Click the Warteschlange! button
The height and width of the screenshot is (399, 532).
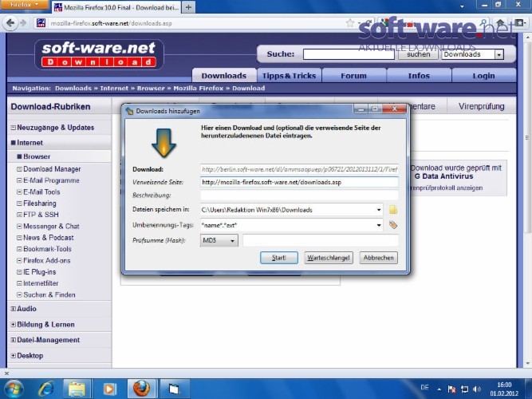[x=329, y=258]
